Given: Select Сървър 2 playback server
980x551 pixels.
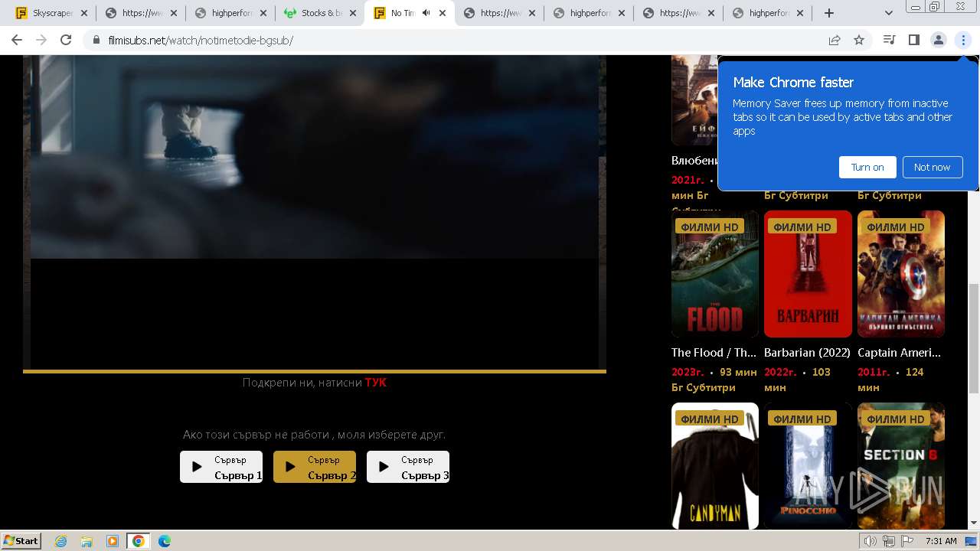Looking at the screenshot, I should click(x=315, y=467).
